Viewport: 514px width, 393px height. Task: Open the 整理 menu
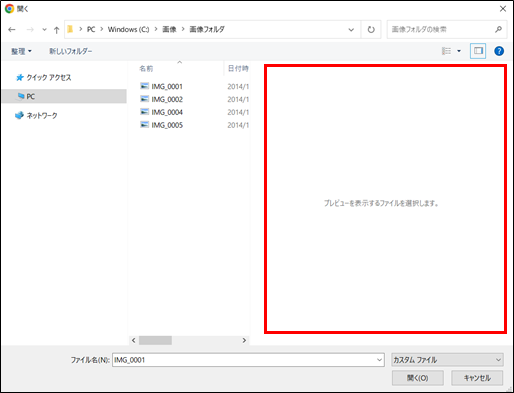click(22, 51)
